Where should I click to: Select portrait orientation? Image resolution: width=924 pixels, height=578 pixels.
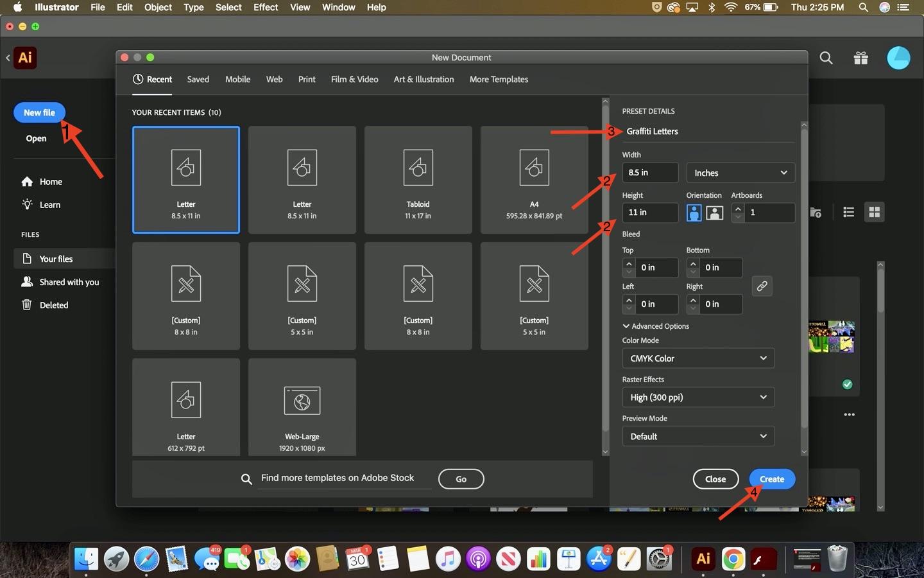[x=694, y=213]
